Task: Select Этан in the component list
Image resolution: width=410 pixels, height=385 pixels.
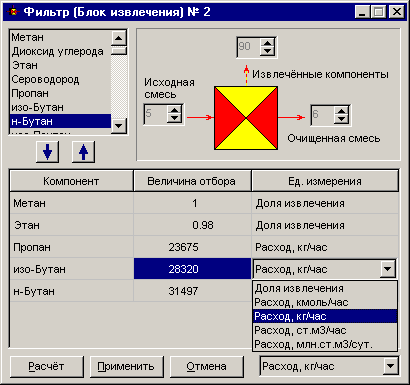Action: click(x=60, y=65)
